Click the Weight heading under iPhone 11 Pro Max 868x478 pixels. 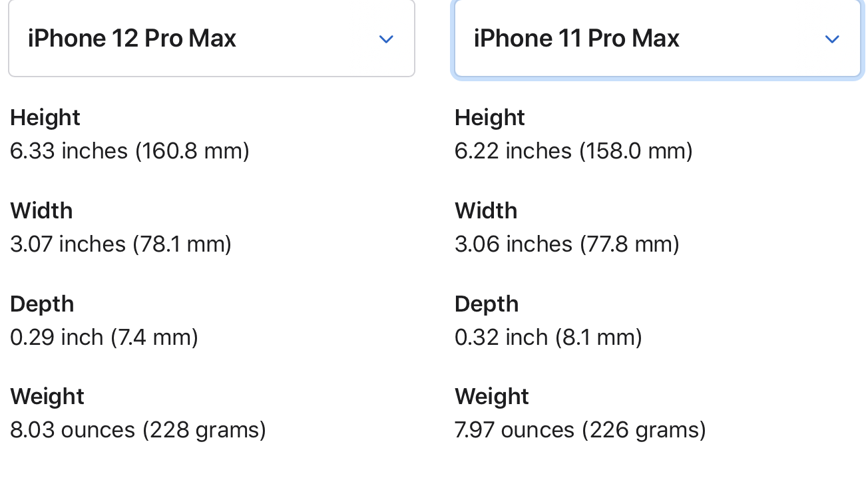point(492,397)
